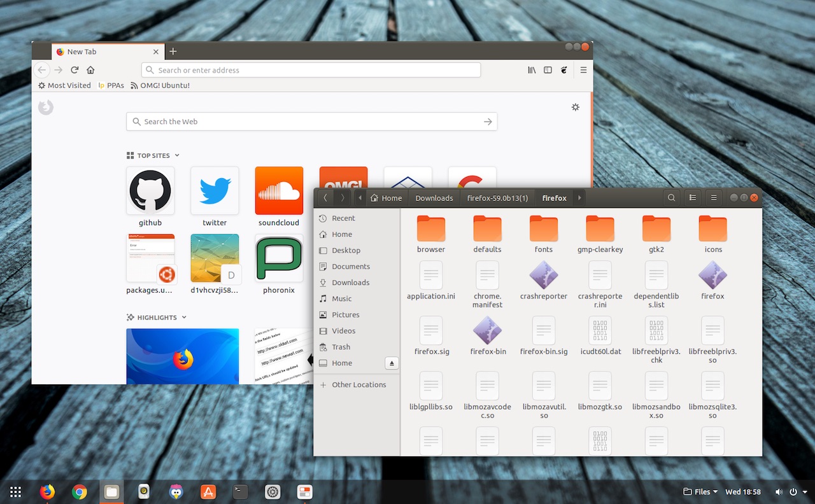Toggle list view in Files
Image resolution: width=815 pixels, height=504 pixels.
pyautogui.click(x=693, y=198)
